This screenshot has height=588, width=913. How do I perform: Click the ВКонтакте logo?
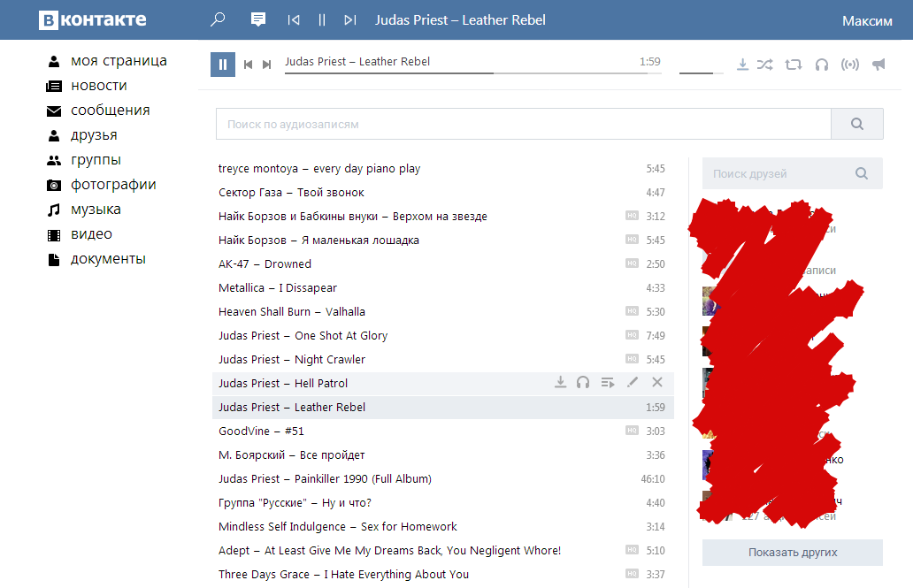(93, 19)
